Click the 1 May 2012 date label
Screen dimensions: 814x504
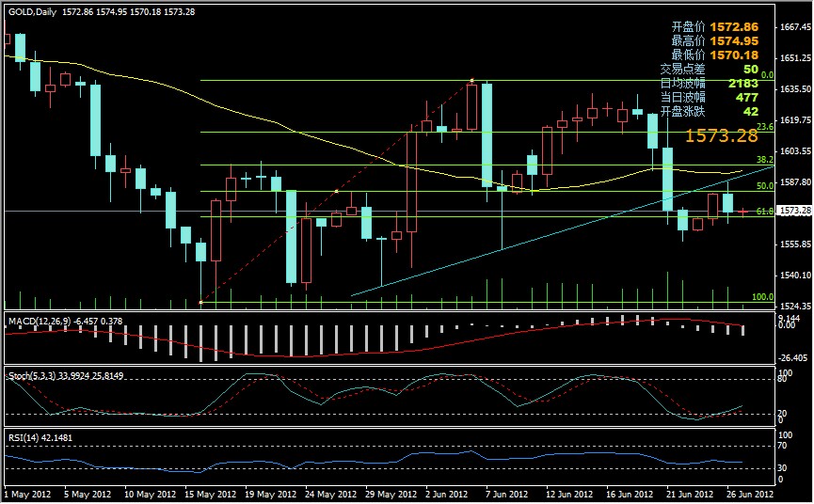(26, 494)
